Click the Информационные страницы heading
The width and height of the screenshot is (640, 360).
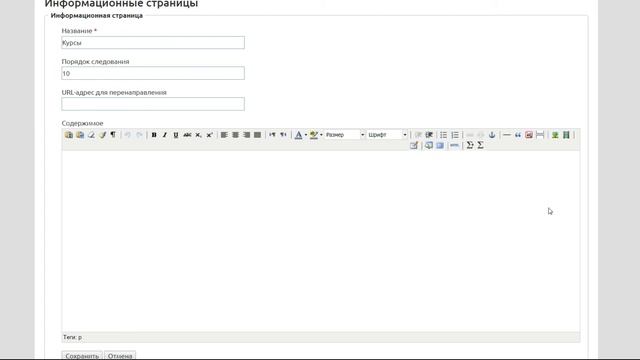click(x=121, y=4)
